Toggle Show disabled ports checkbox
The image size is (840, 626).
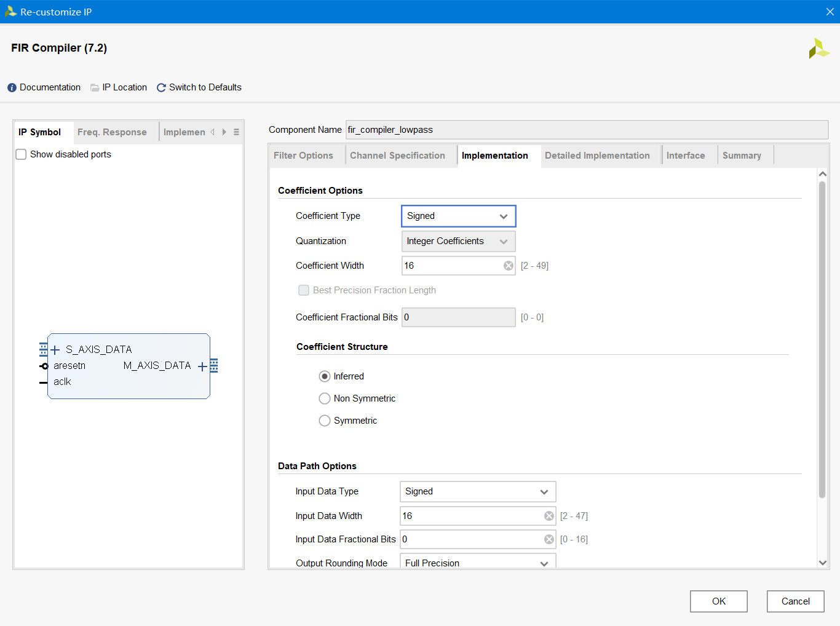tap(21, 154)
